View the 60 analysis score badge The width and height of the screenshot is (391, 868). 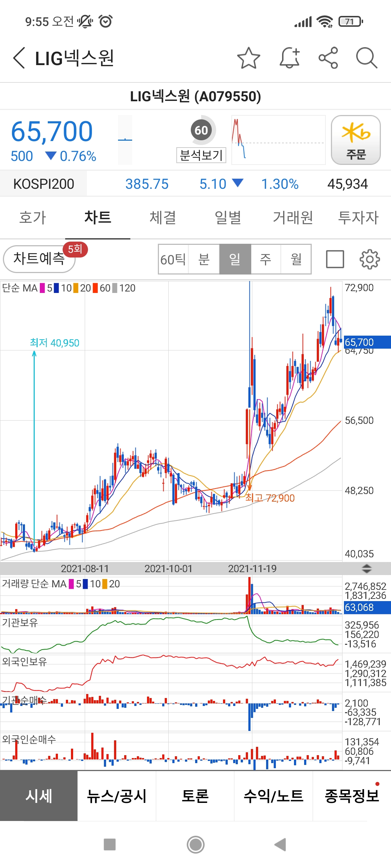click(x=202, y=130)
